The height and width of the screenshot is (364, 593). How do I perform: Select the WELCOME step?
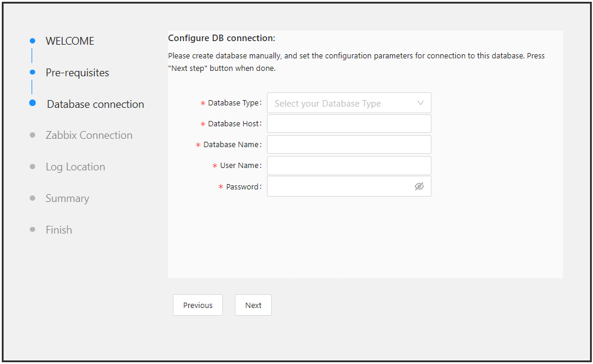tap(70, 41)
